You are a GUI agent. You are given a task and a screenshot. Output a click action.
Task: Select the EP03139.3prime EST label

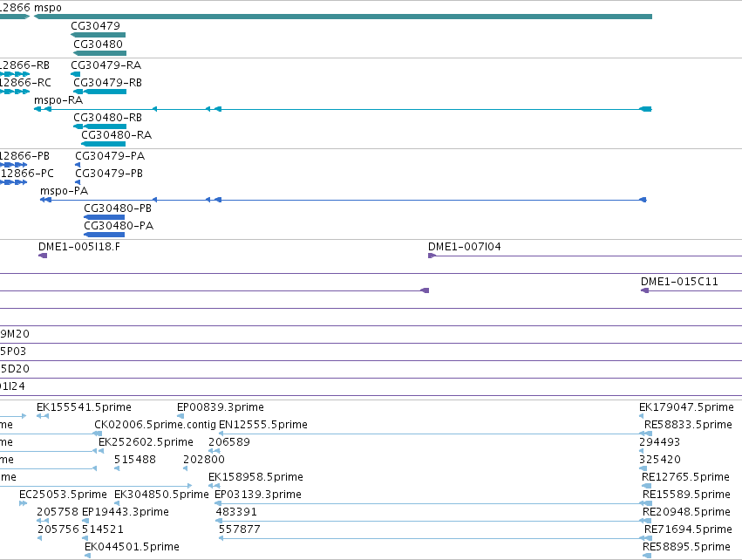tap(258, 495)
